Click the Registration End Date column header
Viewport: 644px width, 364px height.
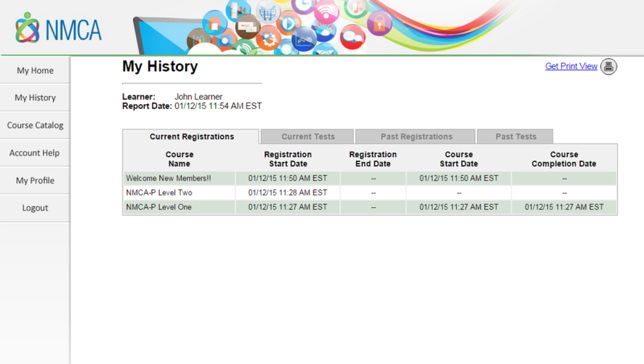[373, 158]
